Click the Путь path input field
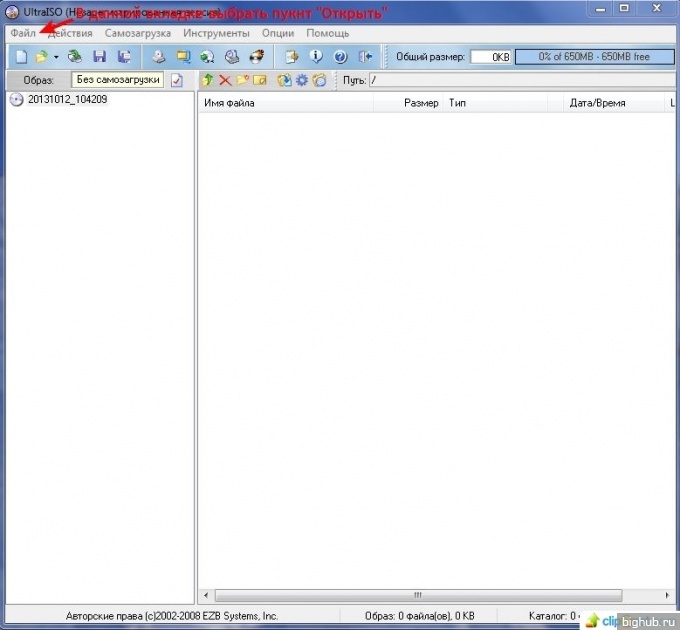The height and width of the screenshot is (630, 680). [x=522, y=80]
